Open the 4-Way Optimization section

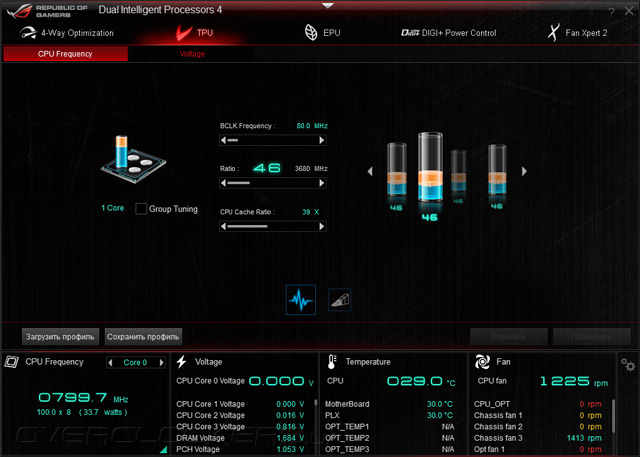click(x=67, y=33)
